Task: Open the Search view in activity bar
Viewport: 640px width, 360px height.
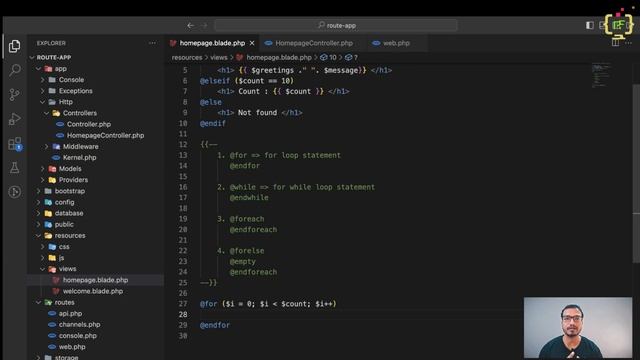Action: [x=15, y=70]
